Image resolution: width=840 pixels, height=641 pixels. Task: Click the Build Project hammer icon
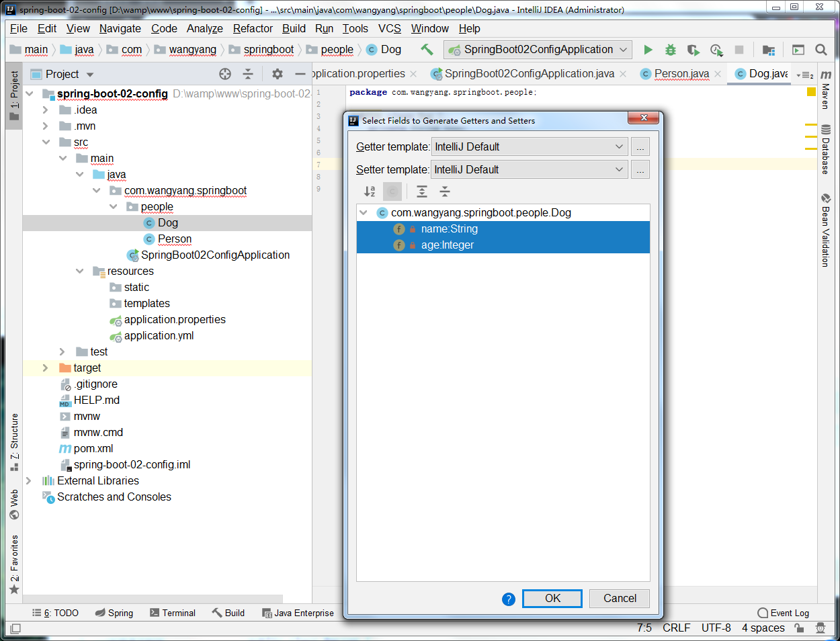coord(427,49)
